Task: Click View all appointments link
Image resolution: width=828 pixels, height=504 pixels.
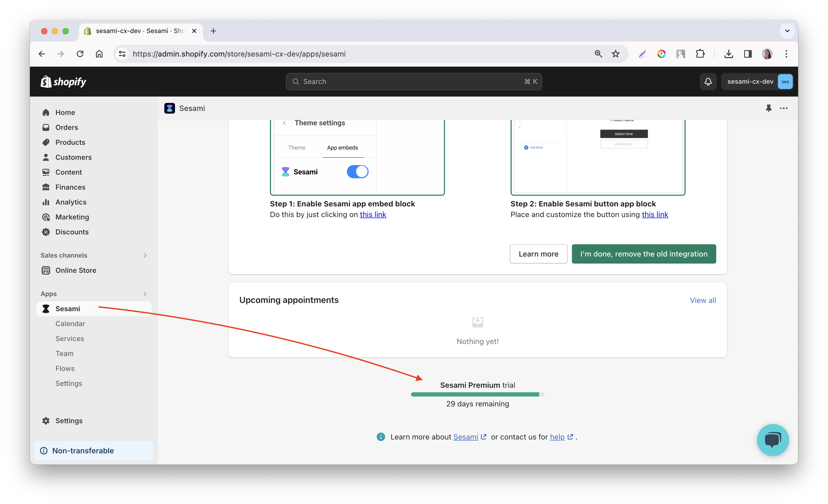Action: click(703, 300)
